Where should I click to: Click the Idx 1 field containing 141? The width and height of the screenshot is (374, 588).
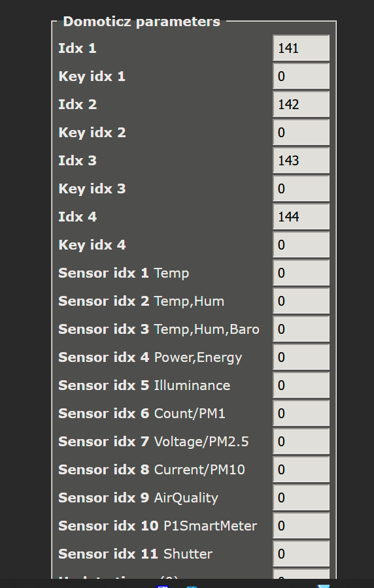[x=301, y=48]
